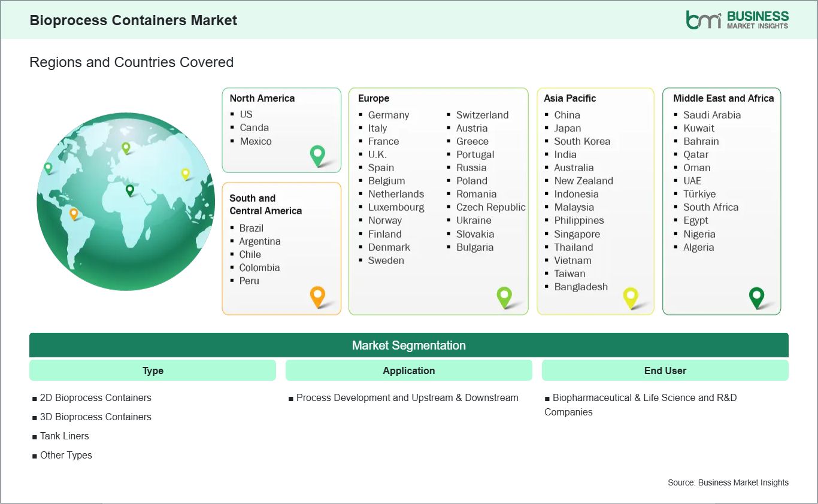Screen dimensions: 818x504
Task: Click the dark green pin on globe's Africa
Action: [x=130, y=190]
